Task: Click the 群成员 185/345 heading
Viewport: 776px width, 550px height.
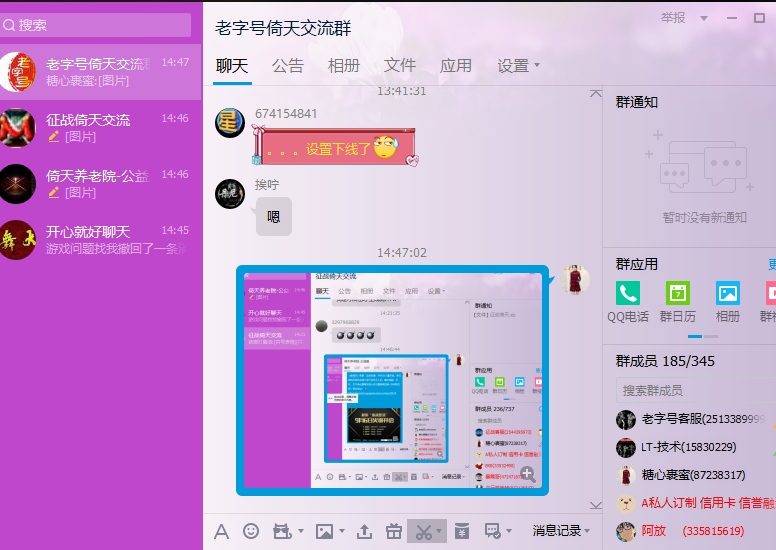Action: pyautogui.click(x=665, y=361)
